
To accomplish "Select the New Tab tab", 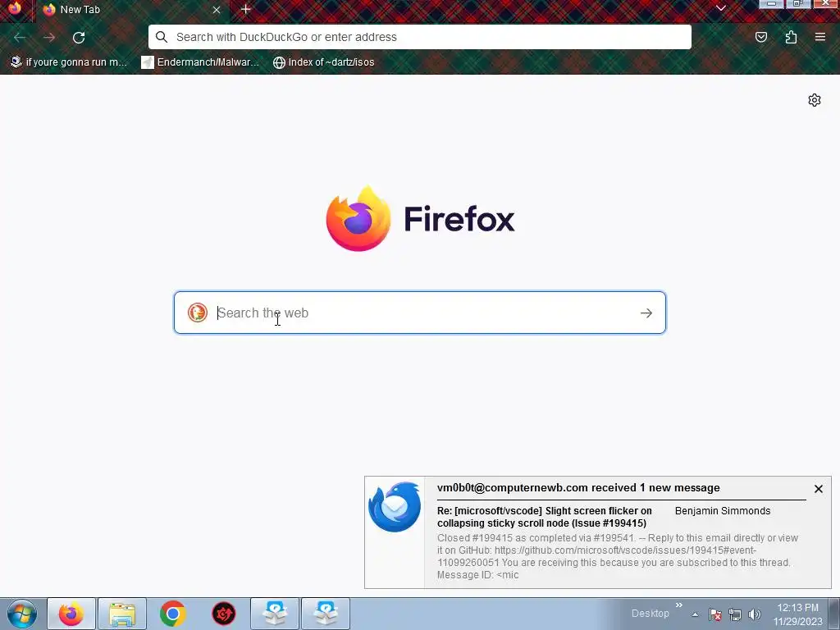I will (x=132, y=10).
